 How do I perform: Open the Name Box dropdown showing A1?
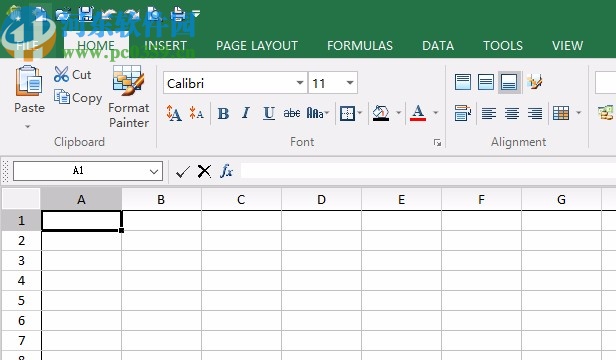point(154,171)
